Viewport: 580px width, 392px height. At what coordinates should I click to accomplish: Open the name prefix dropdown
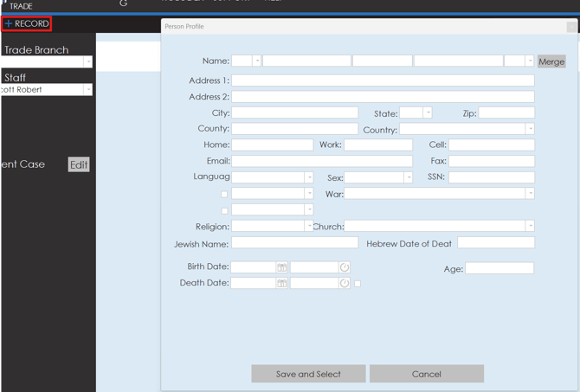[256, 61]
